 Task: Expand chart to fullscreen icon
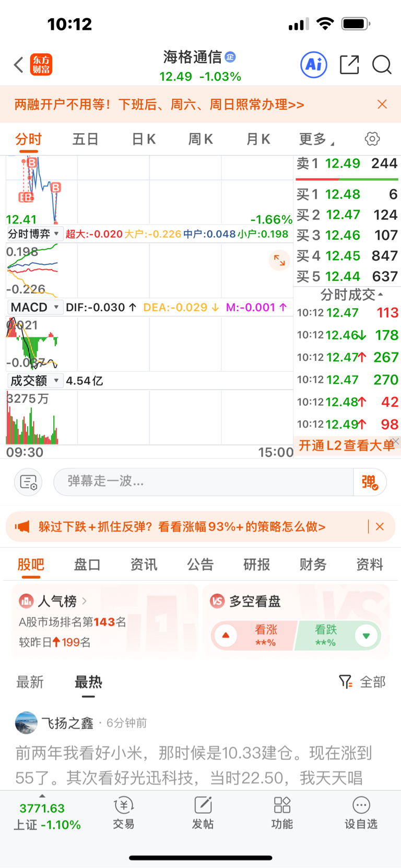point(279,260)
